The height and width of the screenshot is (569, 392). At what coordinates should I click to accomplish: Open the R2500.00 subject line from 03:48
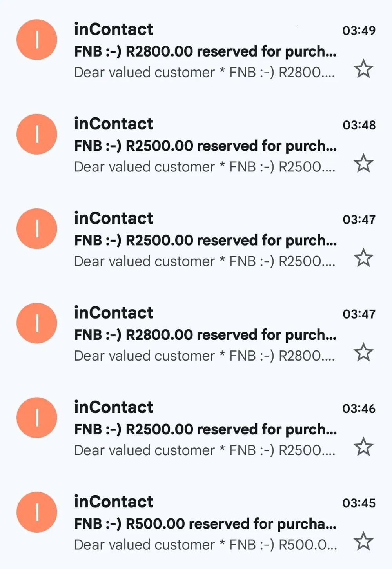[205, 146]
